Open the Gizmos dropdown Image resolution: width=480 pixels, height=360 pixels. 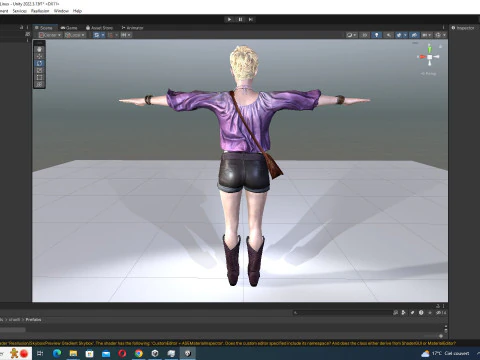point(440,35)
